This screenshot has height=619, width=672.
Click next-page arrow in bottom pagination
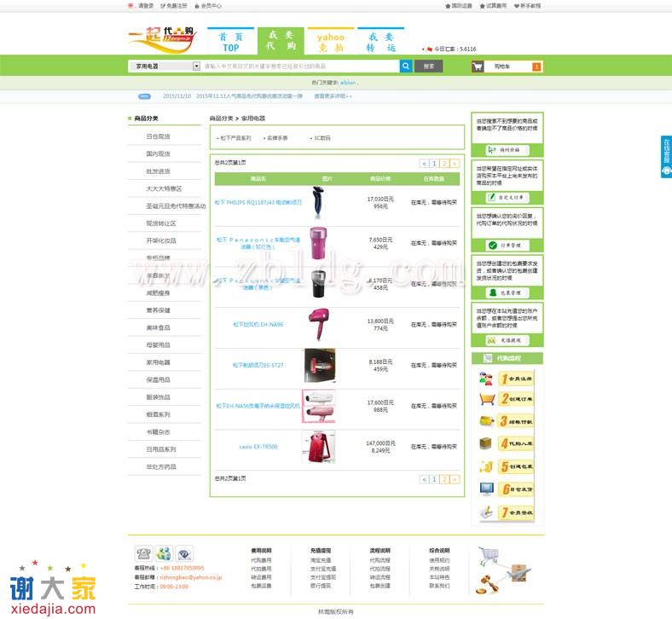[455, 479]
